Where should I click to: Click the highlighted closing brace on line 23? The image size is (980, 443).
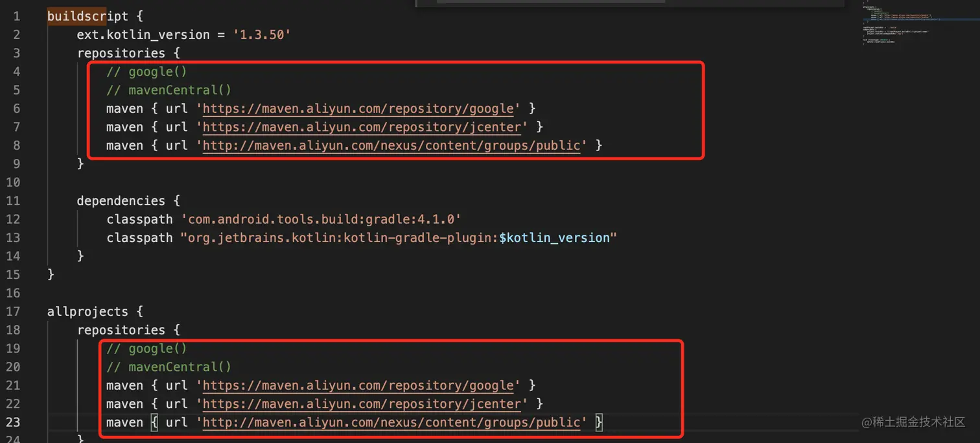click(x=599, y=422)
